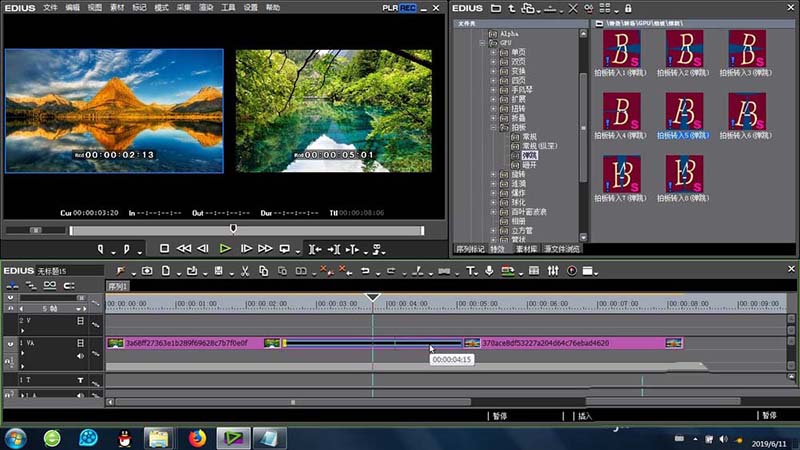Step back one frame in the player
Image resolution: width=800 pixels, height=450 pixels.
coord(203,248)
